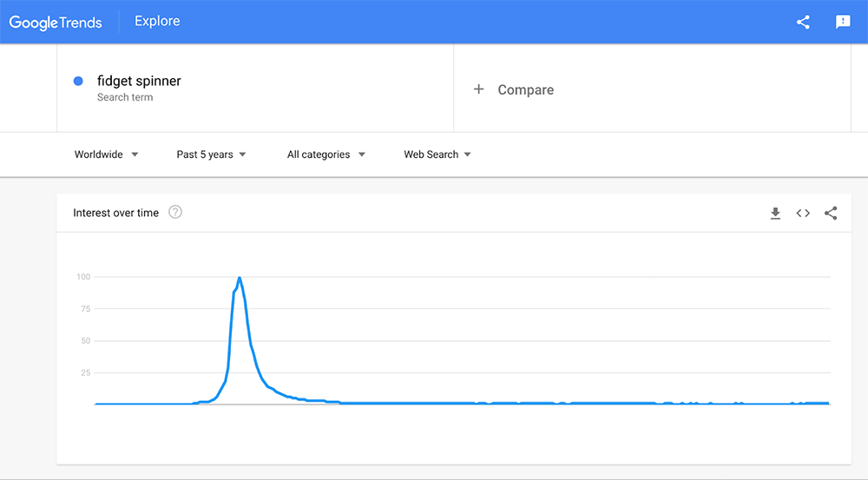
Task: Share the page using header share icon
Action: tap(803, 23)
